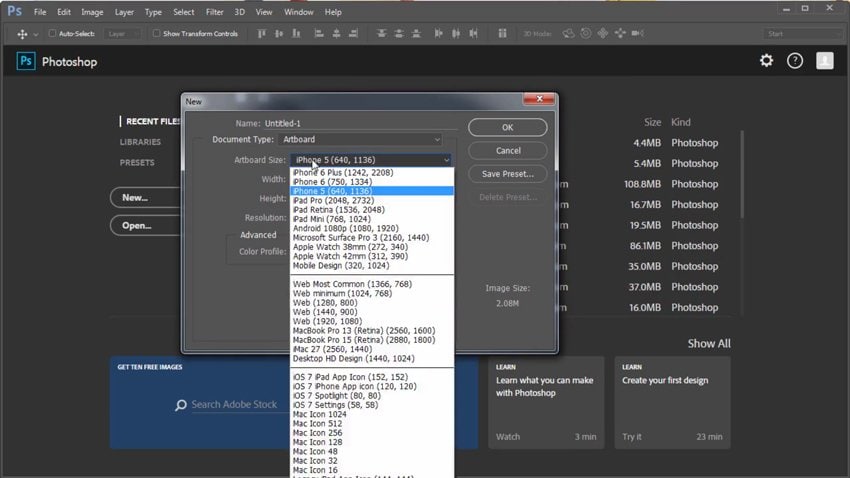
Task: Click Align horizontal centers icon
Action: 336,34
